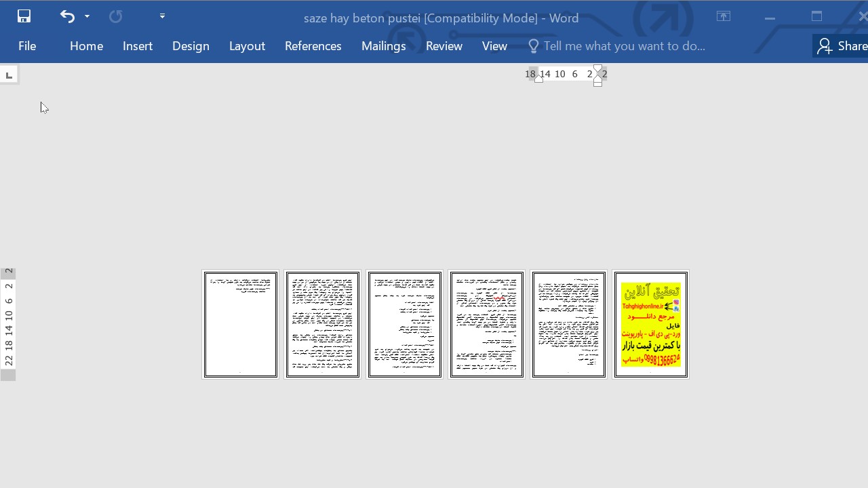This screenshot has width=868, height=488.
Task: Click the Redo (repeat) icon
Action: click(116, 16)
